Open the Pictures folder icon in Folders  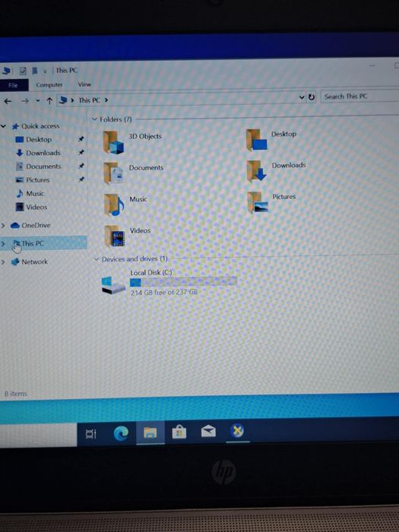pyautogui.click(x=258, y=202)
